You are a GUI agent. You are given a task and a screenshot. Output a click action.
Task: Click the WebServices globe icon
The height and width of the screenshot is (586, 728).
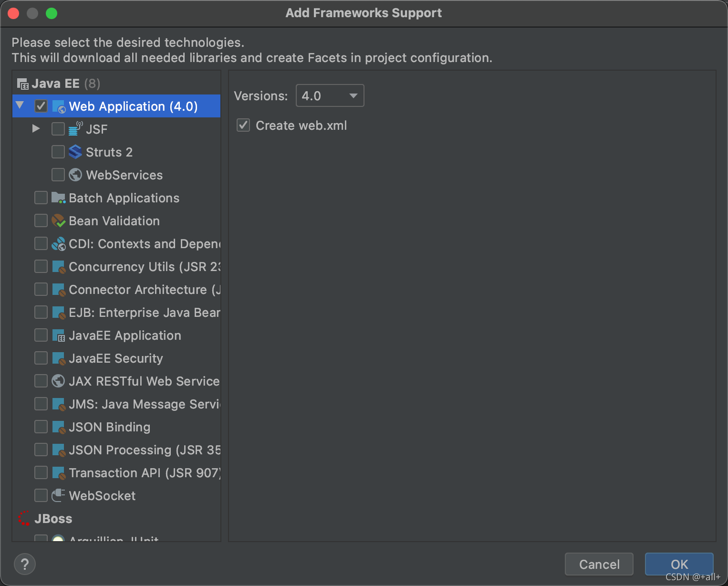75,175
